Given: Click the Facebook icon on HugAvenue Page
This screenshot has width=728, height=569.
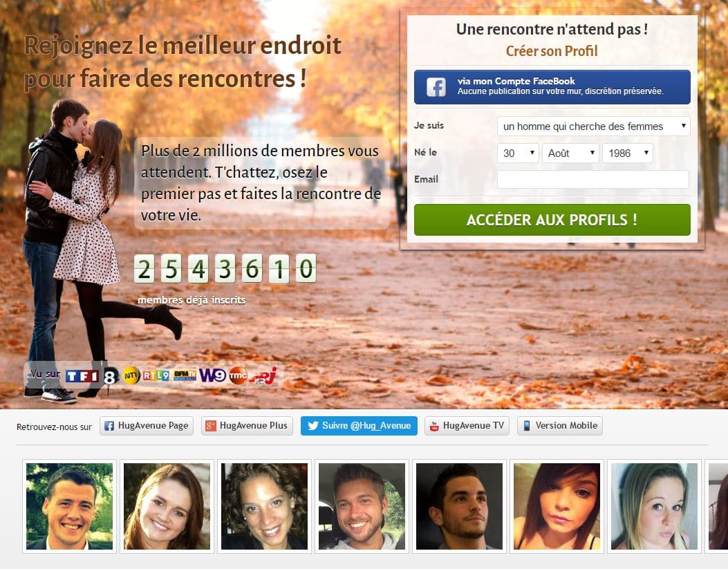Looking at the screenshot, I should point(109,426).
